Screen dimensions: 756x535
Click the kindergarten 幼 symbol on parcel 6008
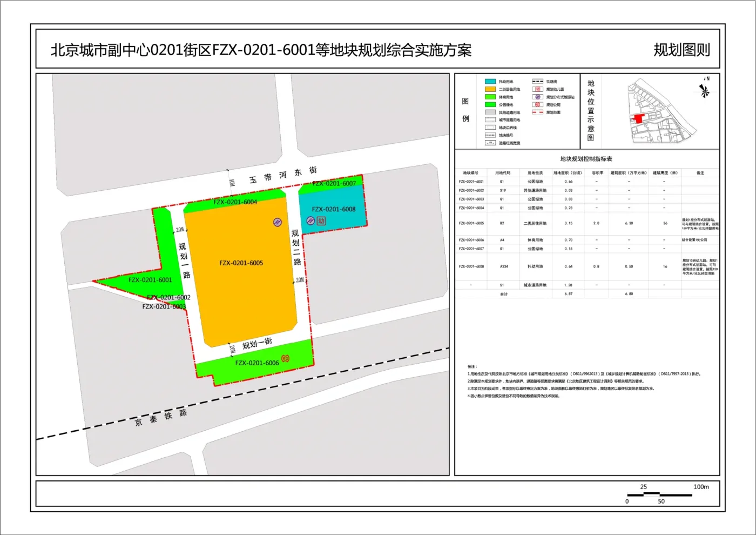coord(321,220)
